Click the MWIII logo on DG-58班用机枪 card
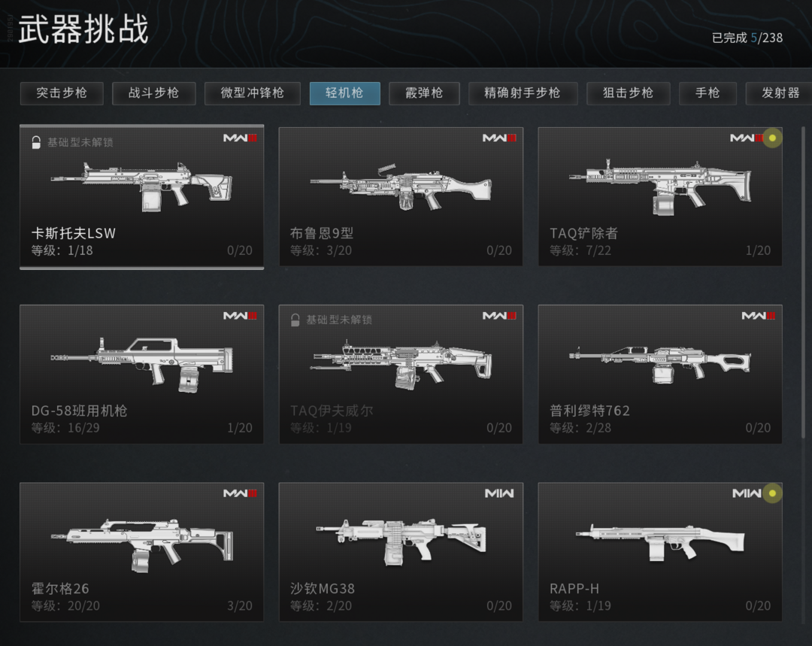The height and width of the screenshot is (646, 812). point(240,316)
